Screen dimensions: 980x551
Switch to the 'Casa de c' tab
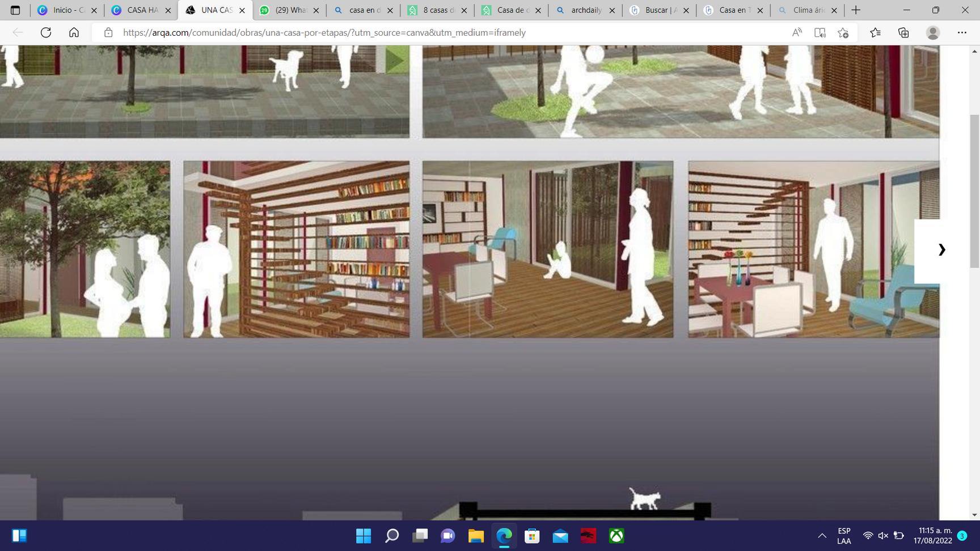(511, 10)
